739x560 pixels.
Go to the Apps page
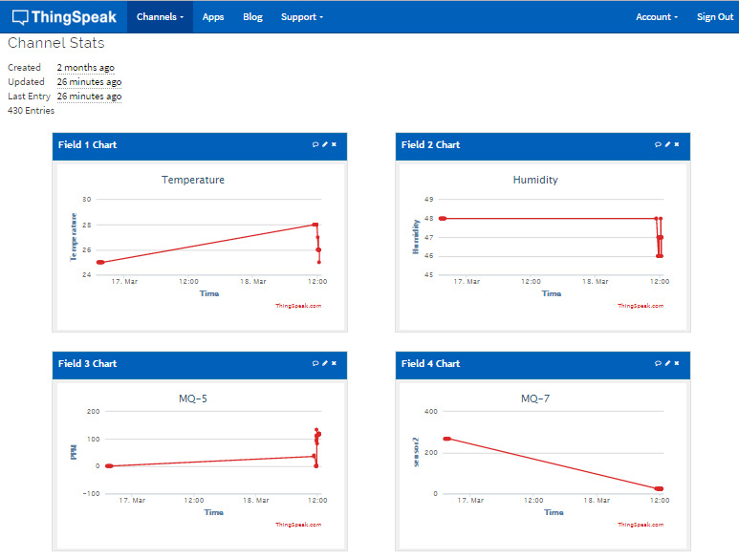click(x=213, y=17)
